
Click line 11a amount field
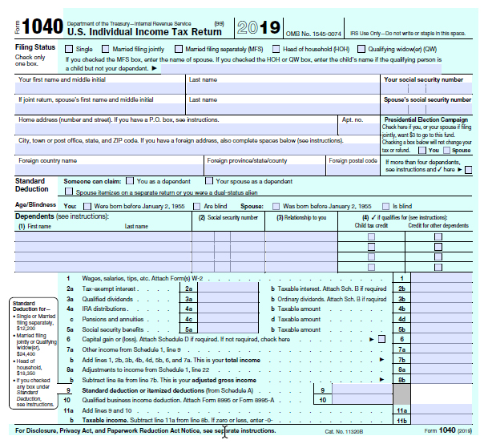(442, 410)
